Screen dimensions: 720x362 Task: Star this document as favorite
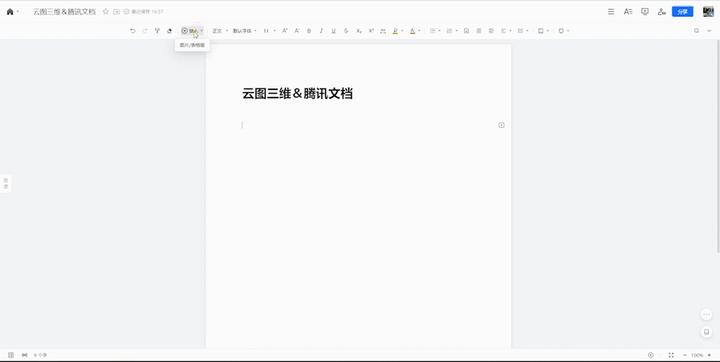tap(106, 11)
